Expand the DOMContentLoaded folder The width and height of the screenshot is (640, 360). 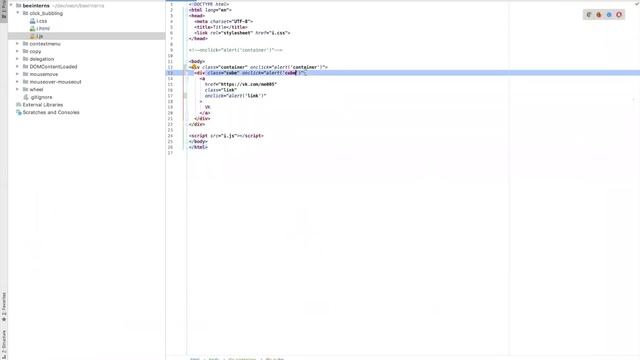pos(18,67)
